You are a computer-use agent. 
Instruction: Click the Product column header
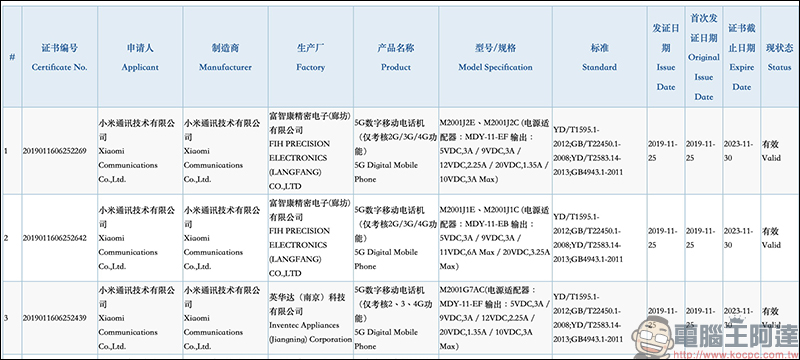coord(395,57)
